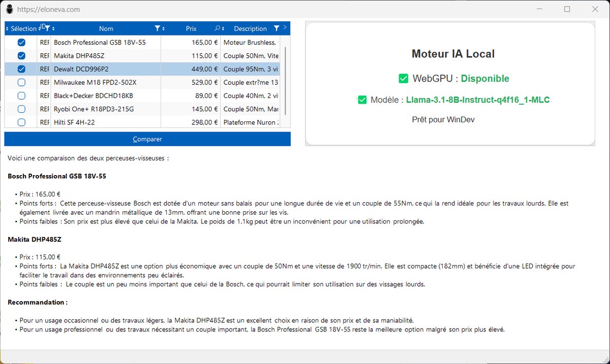Click the JD icon in the Sélection header
Screen dimensions: 610x364
[x=42, y=27]
